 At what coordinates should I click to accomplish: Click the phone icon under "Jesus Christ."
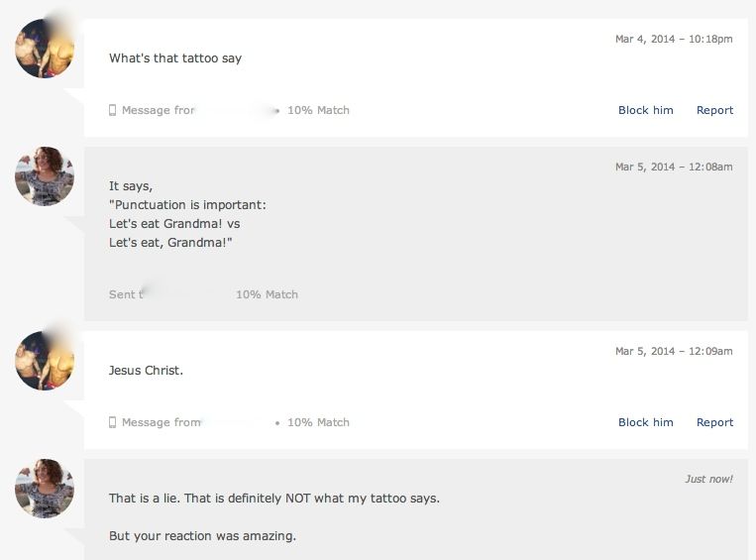pyautogui.click(x=113, y=422)
